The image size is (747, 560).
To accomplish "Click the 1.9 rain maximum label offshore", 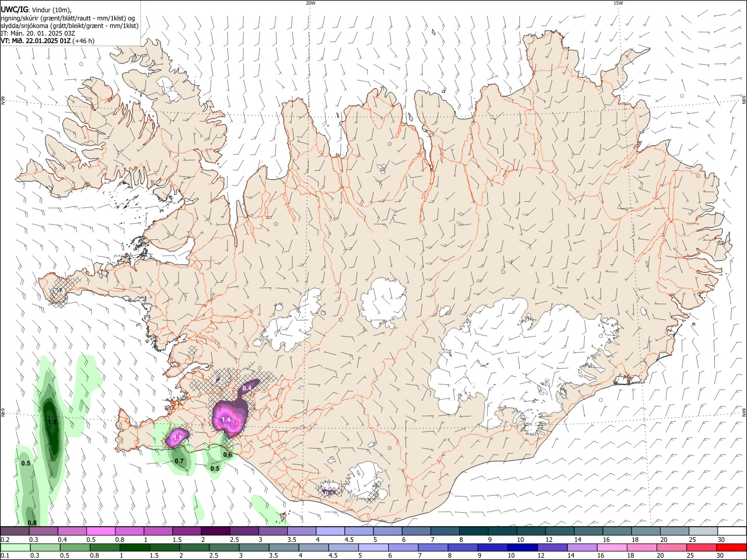I will pyautogui.click(x=52, y=422).
